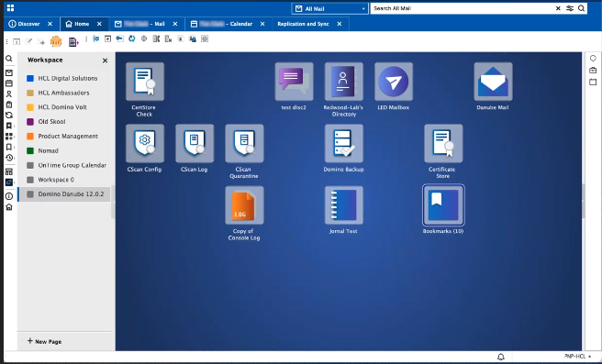602x364 pixels.
Task: Open the LED Mailbox tile
Action: (394, 82)
